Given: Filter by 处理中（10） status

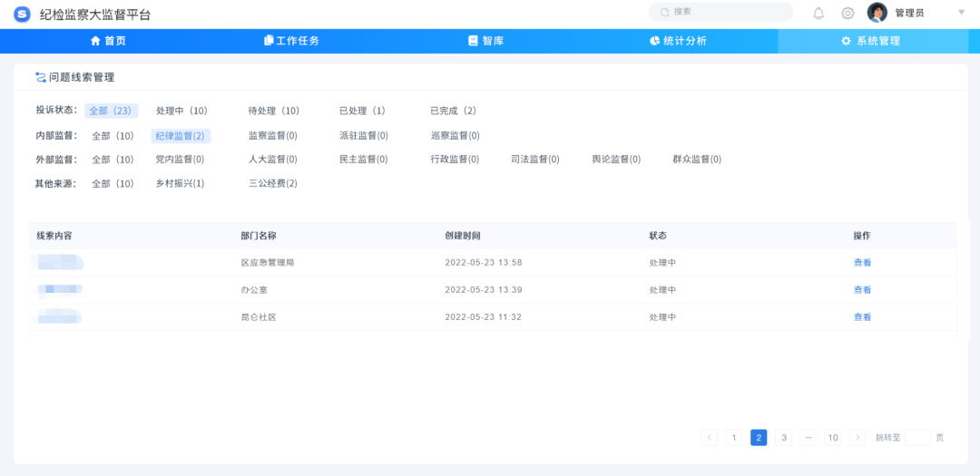Looking at the screenshot, I should click(181, 111).
